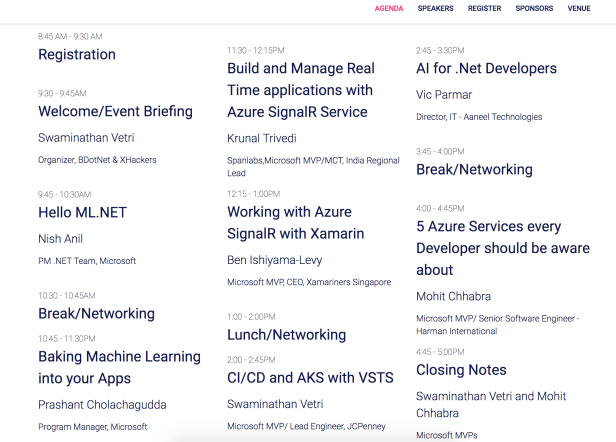616x442 pixels.
Task: Click the 11:30 - 12:15PM time label
Action: [256, 50]
